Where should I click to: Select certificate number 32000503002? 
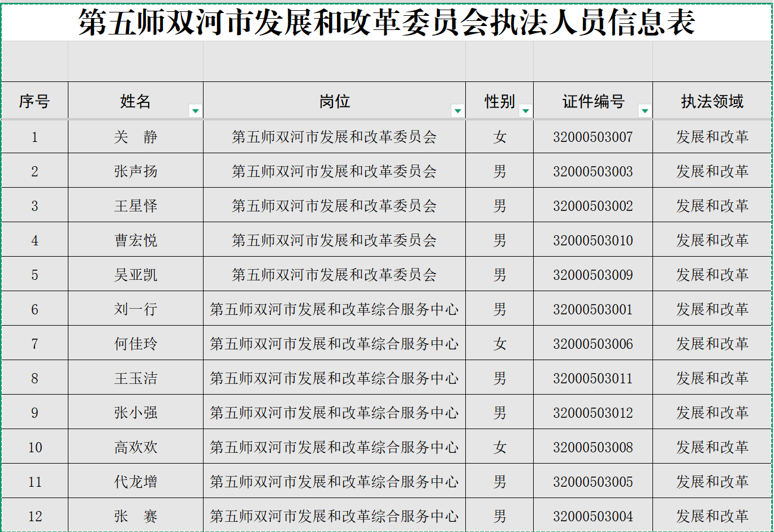[x=593, y=206]
